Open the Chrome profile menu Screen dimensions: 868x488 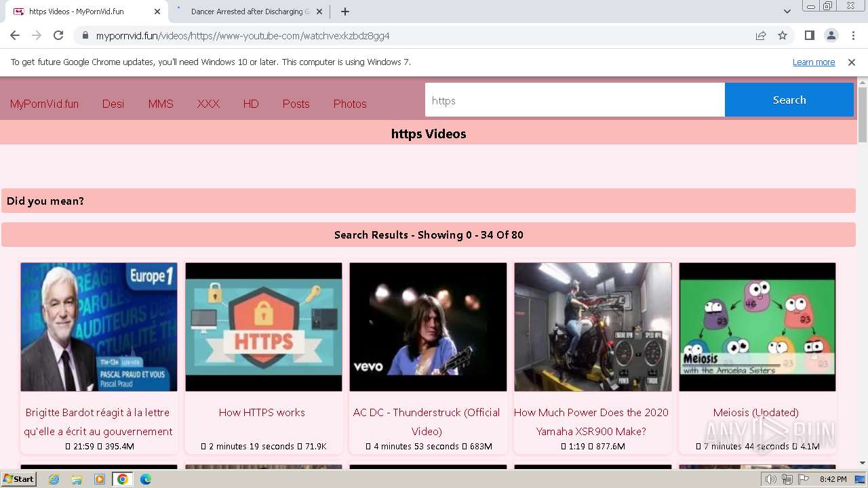click(x=831, y=35)
